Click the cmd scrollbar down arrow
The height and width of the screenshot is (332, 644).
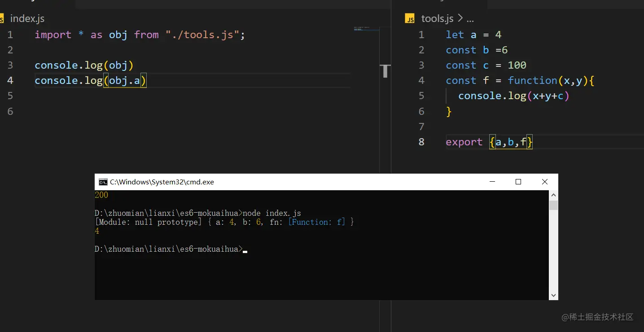point(553,295)
